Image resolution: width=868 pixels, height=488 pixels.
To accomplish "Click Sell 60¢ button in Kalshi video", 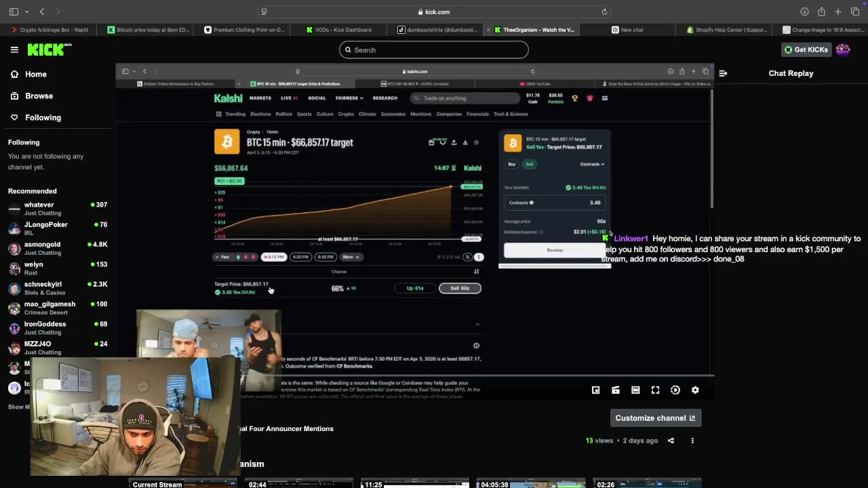I will coord(460,288).
